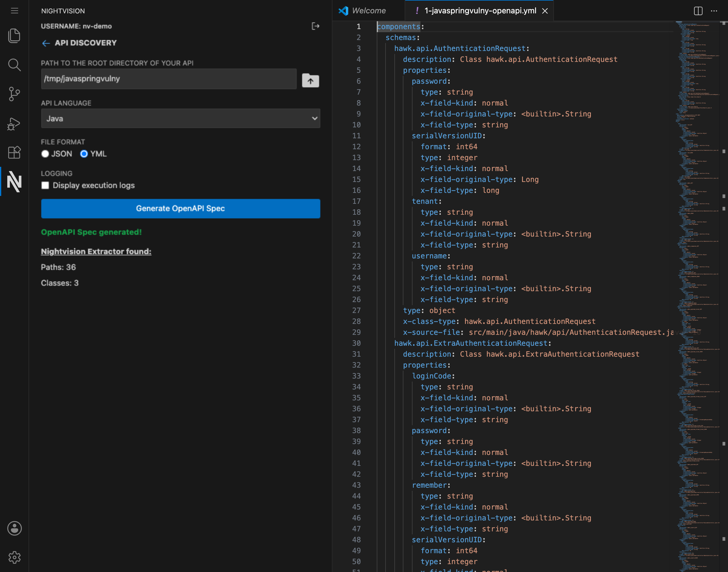Open the Extensions view
728x572 pixels.
click(x=14, y=153)
